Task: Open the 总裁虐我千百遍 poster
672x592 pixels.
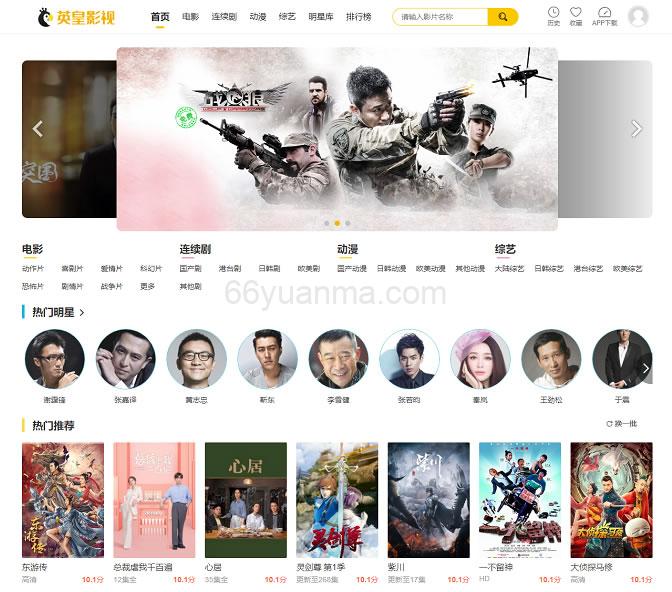Action: pos(154,500)
